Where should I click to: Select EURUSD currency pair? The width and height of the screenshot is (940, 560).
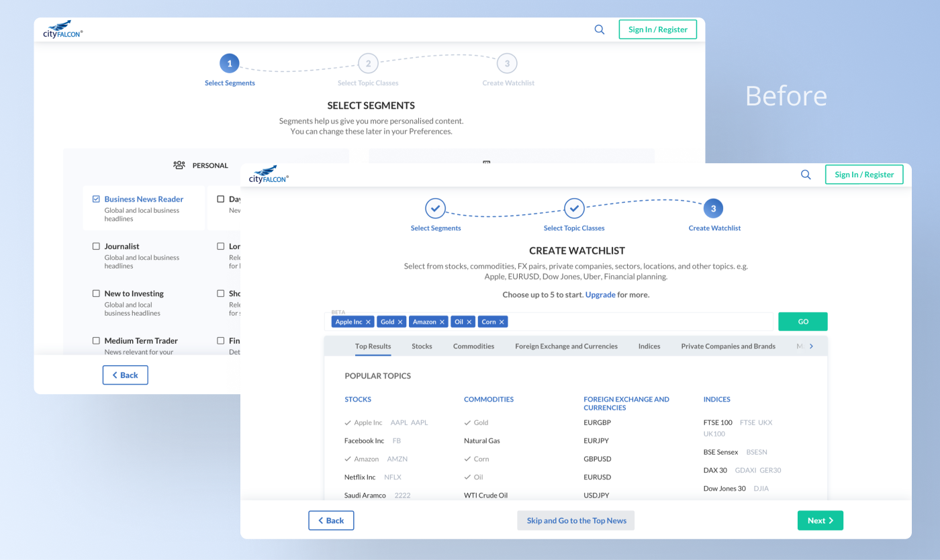(x=598, y=477)
